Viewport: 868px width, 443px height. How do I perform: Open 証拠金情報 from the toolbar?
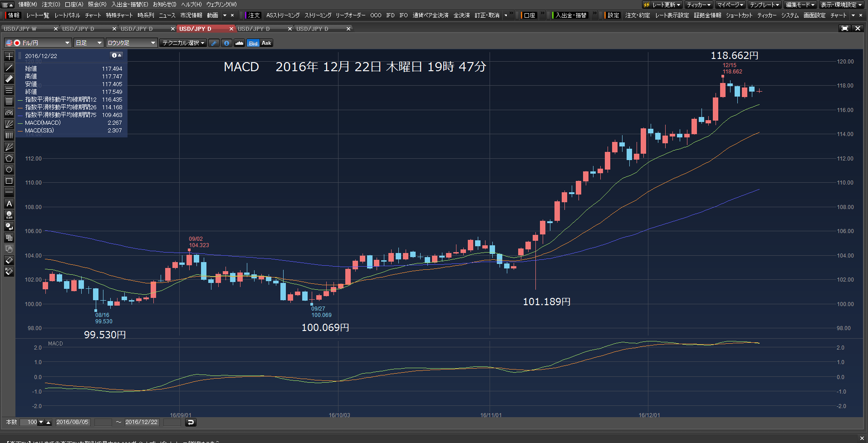[x=707, y=15]
